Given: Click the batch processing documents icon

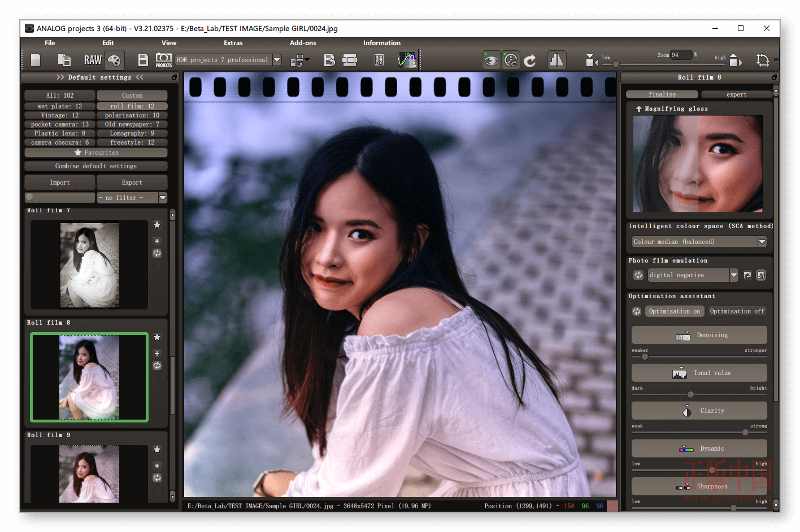Looking at the screenshot, I should click(64, 60).
